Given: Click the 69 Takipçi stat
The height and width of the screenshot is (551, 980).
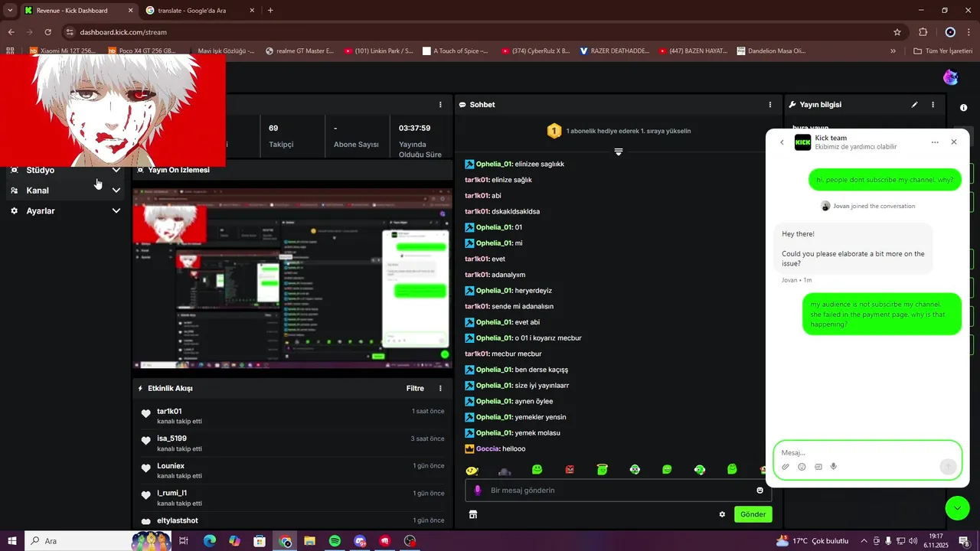Looking at the screenshot, I should pos(281,136).
